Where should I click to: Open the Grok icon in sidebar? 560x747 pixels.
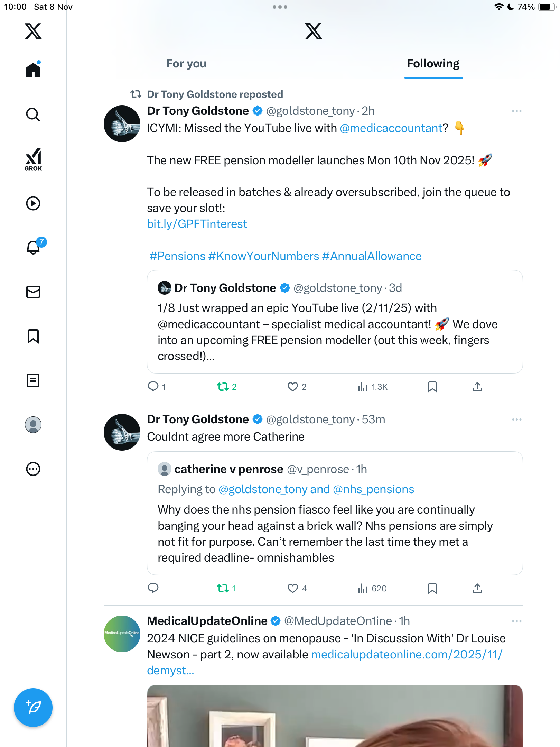pos(33,159)
